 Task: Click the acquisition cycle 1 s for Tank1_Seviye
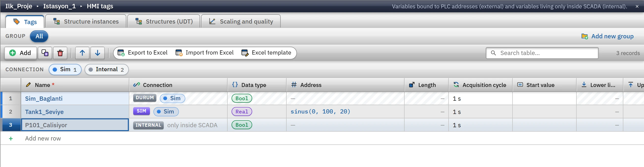pos(481,111)
